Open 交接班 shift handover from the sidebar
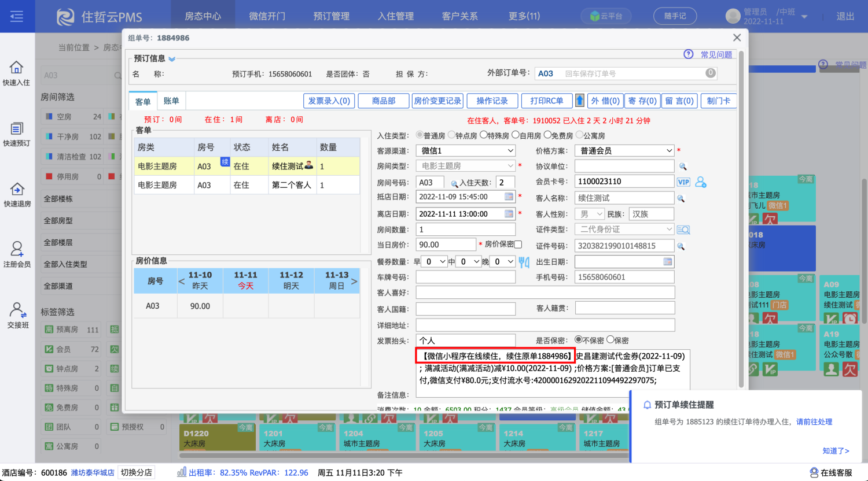868x481 pixels. click(17, 316)
